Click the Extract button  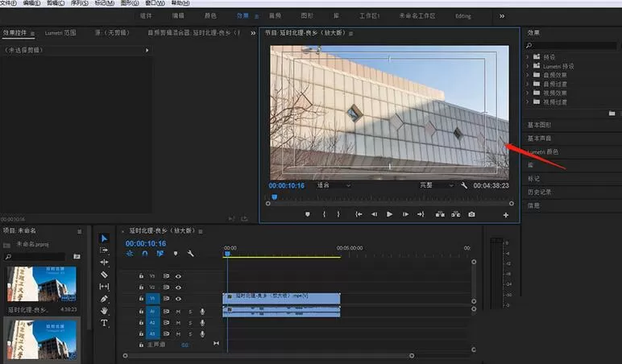click(456, 214)
